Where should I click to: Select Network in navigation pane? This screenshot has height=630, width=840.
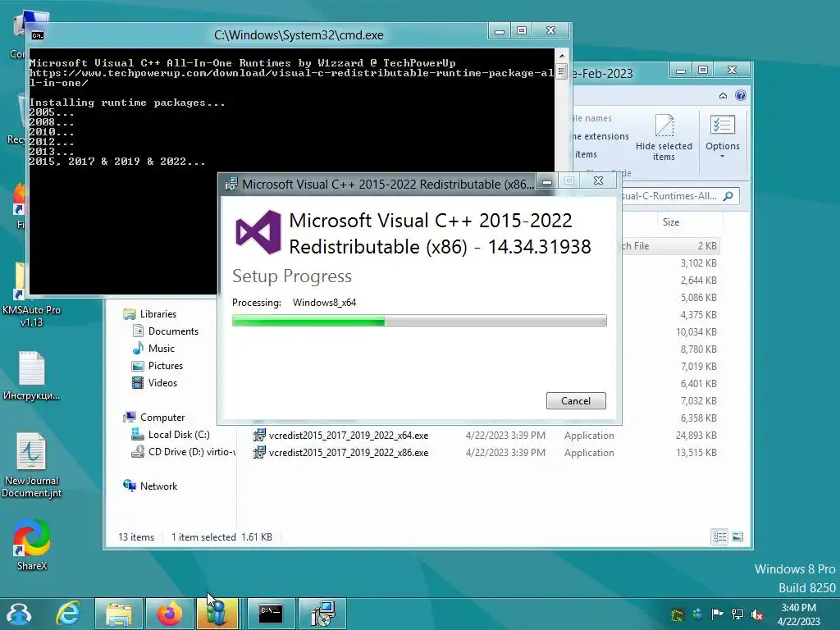coord(158,486)
